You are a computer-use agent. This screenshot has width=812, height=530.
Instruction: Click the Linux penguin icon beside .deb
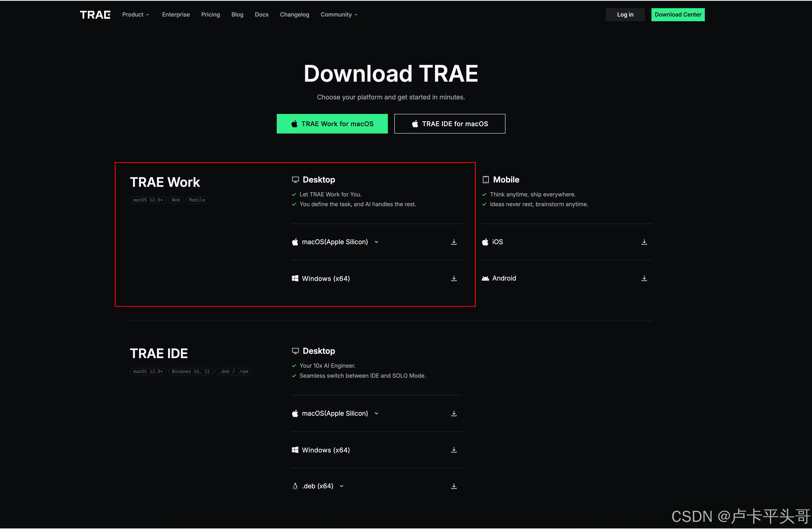pyautogui.click(x=295, y=486)
